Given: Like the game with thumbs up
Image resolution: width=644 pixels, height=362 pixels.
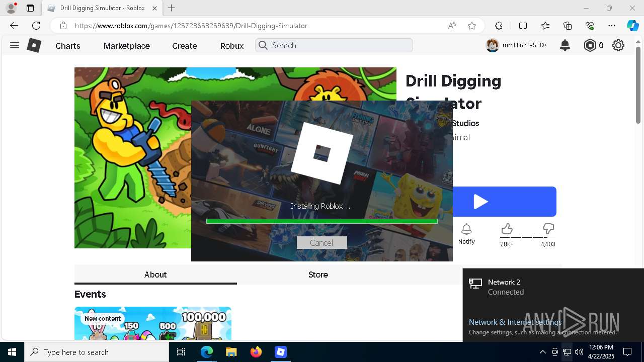Looking at the screenshot, I should (x=507, y=229).
